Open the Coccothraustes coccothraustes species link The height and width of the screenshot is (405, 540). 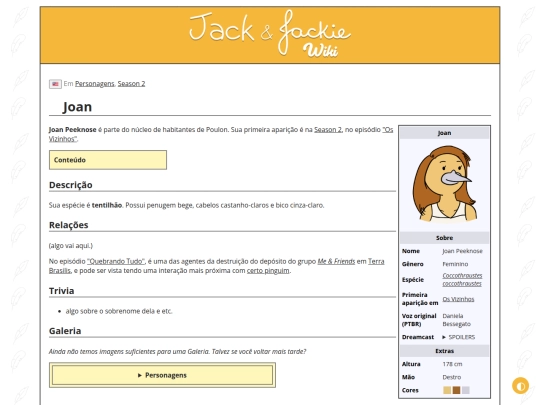pos(462,280)
